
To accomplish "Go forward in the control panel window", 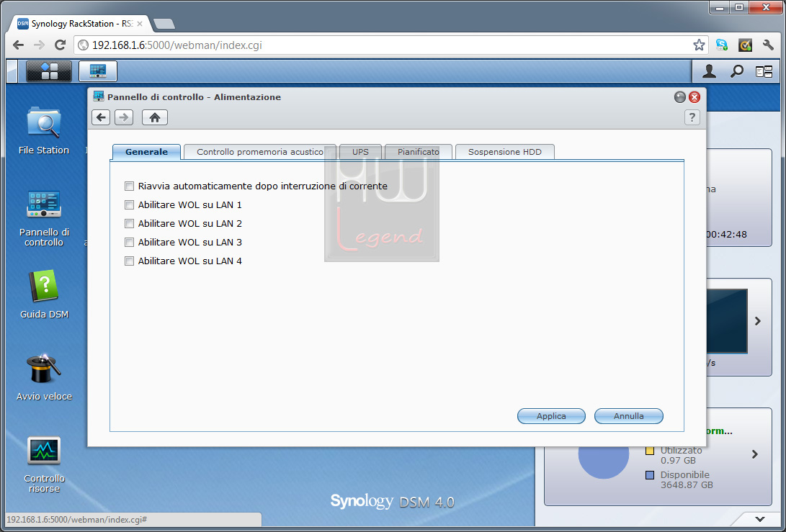I will (123, 117).
